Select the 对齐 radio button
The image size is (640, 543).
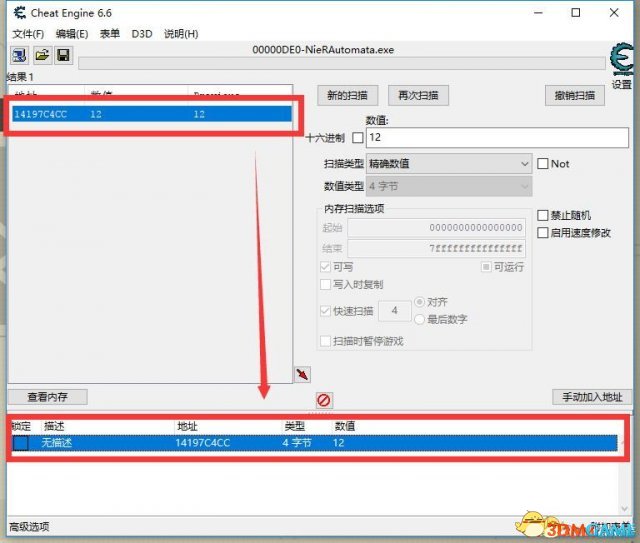click(420, 302)
